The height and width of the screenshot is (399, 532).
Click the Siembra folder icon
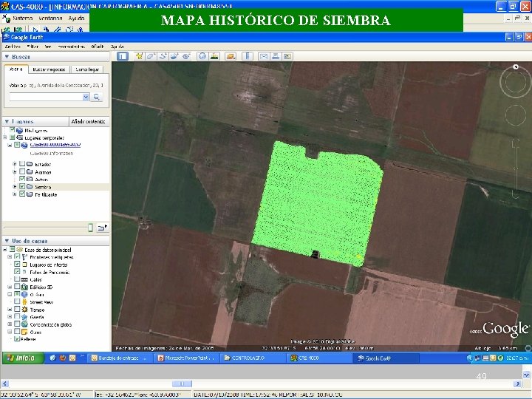(x=30, y=187)
